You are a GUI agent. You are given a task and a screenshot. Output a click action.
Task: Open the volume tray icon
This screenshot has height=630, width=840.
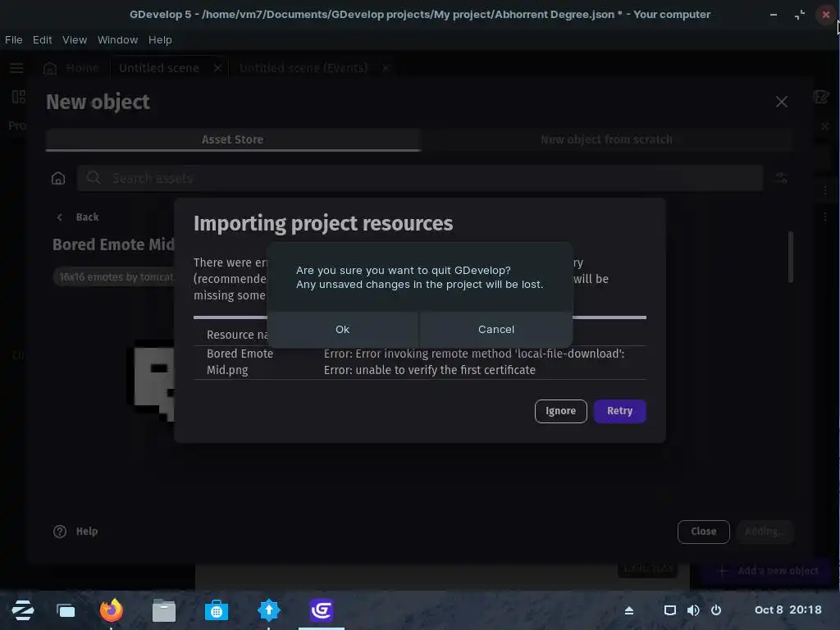[693, 610]
